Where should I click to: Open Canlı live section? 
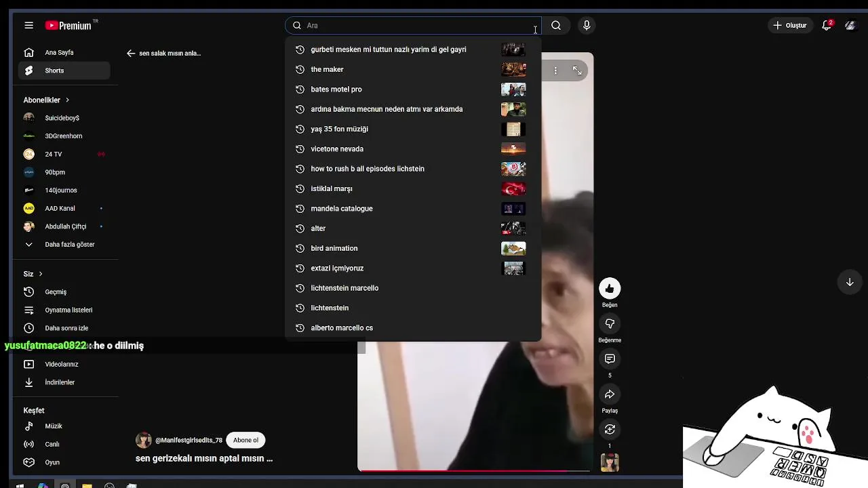point(64,444)
